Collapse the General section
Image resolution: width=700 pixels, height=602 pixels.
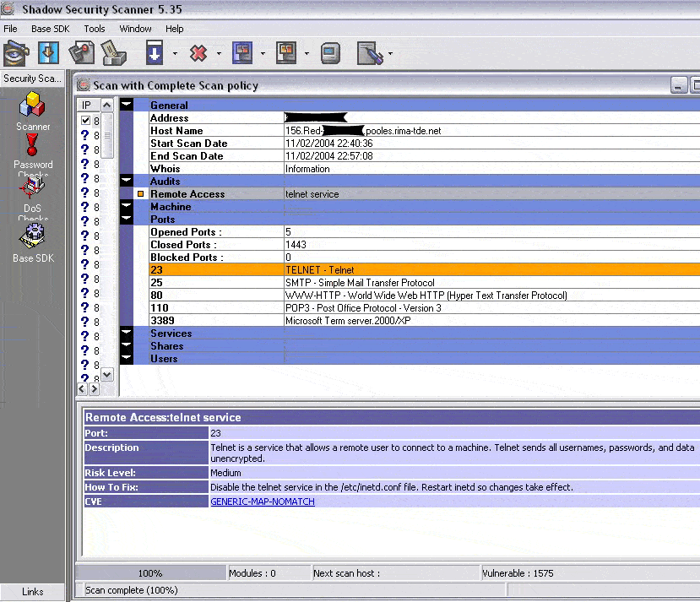[127, 105]
